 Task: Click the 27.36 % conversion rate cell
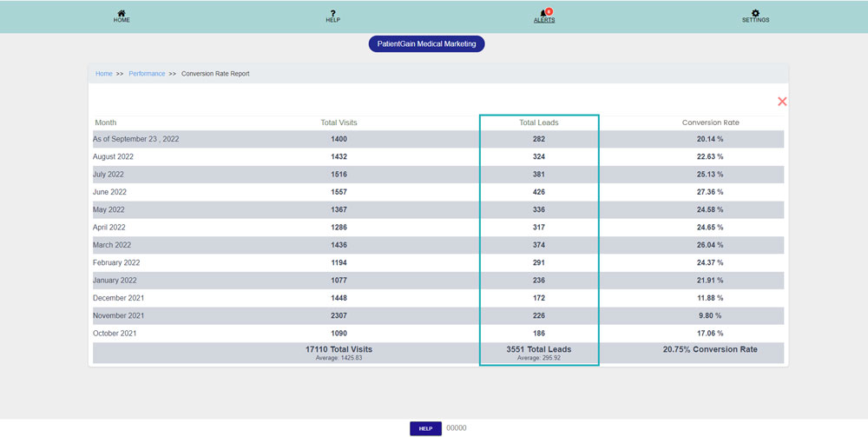[710, 192]
